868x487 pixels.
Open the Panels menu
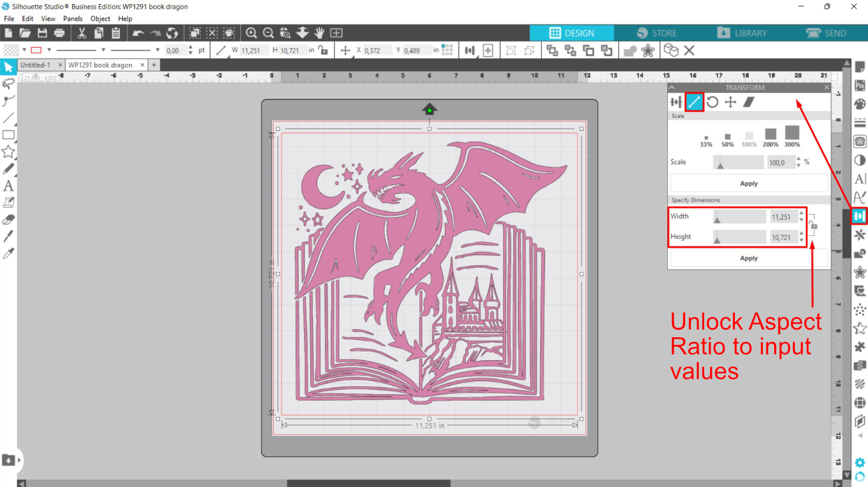click(x=73, y=19)
